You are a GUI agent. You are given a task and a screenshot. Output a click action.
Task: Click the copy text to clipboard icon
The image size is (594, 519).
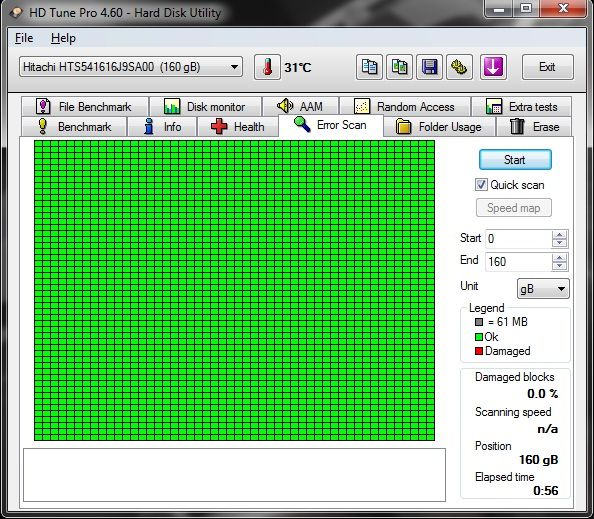(x=369, y=67)
